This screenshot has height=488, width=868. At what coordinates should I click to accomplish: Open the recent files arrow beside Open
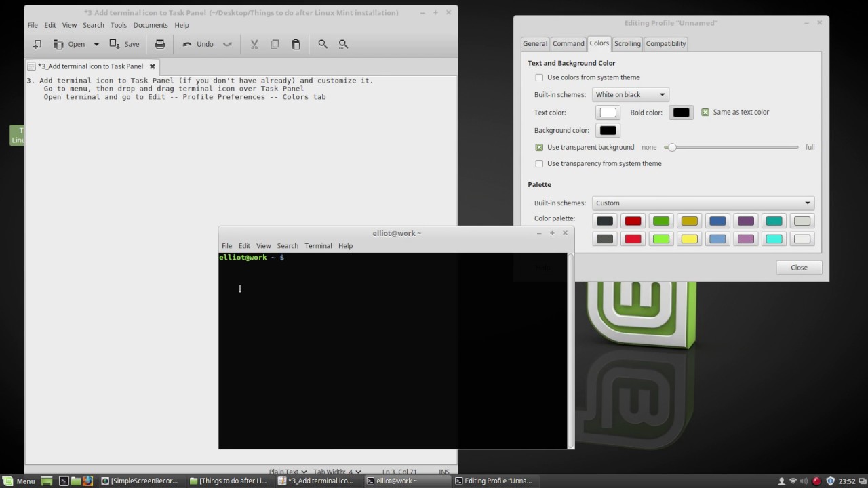tap(96, 44)
